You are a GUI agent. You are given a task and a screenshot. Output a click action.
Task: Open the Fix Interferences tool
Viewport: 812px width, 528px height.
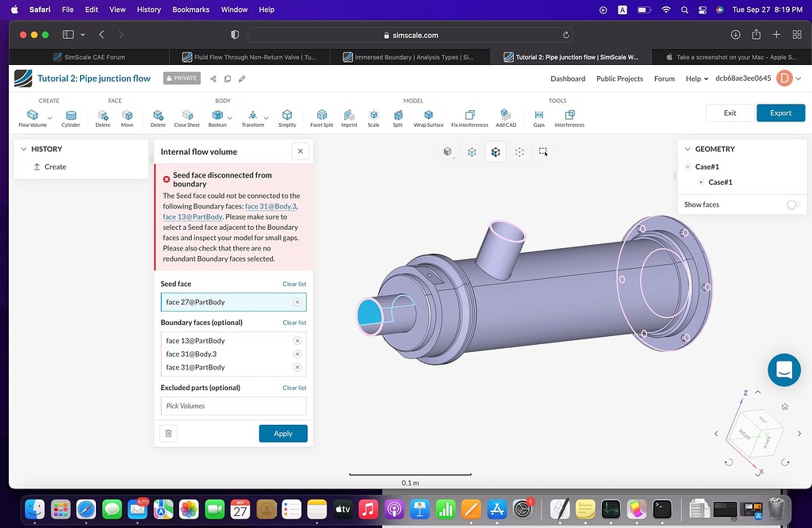471,114
